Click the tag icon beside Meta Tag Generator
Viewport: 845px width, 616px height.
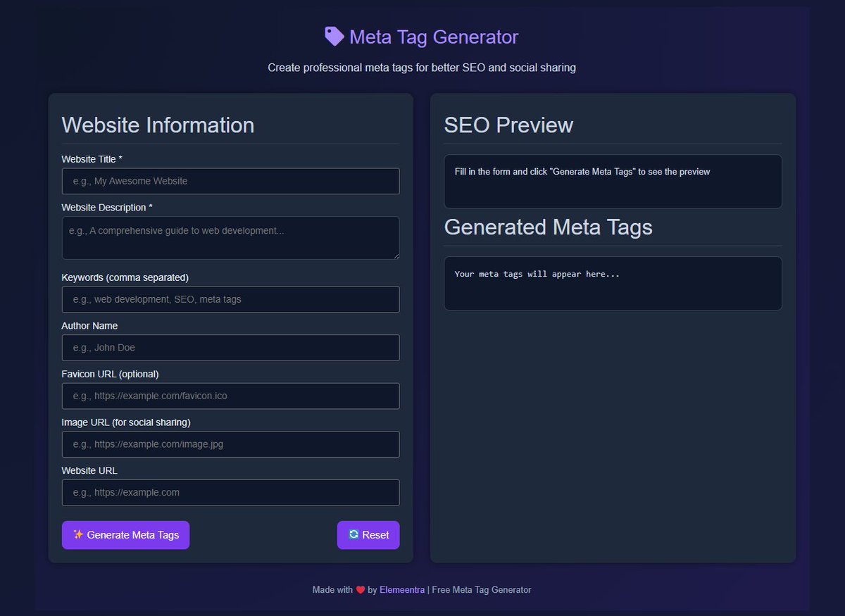click(334, 37)
